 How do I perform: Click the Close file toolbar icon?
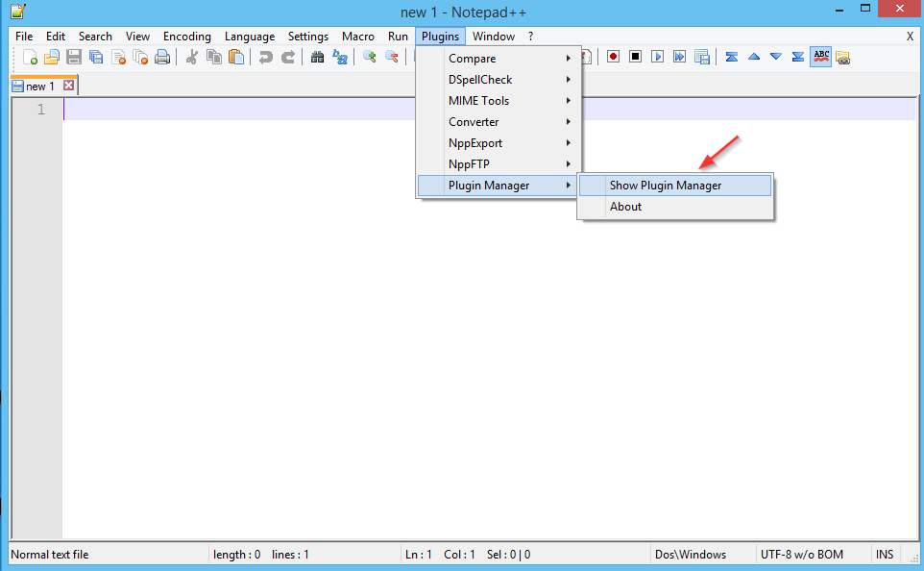[118, 58]
